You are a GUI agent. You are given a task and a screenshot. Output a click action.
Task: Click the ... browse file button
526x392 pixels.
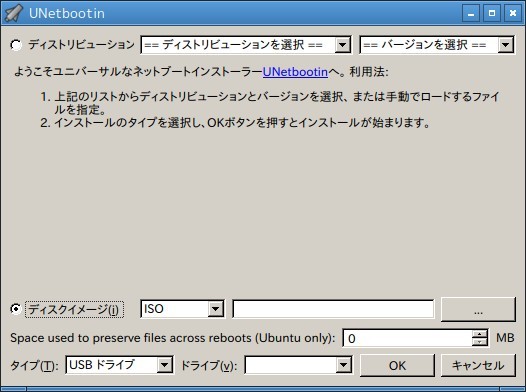pos(478,309)
